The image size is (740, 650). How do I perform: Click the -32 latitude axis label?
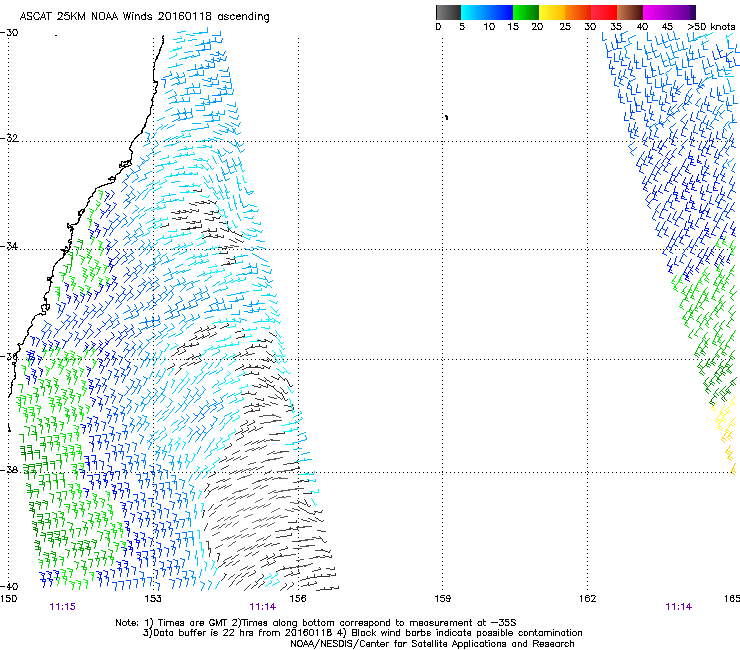point(9,138)
